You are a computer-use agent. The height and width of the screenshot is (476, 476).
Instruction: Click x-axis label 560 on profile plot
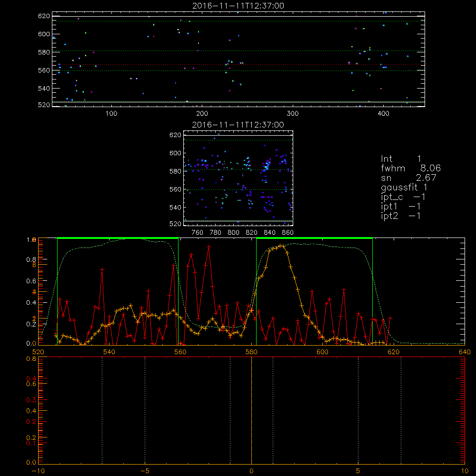pyautogui.click(x=180, y=352)
